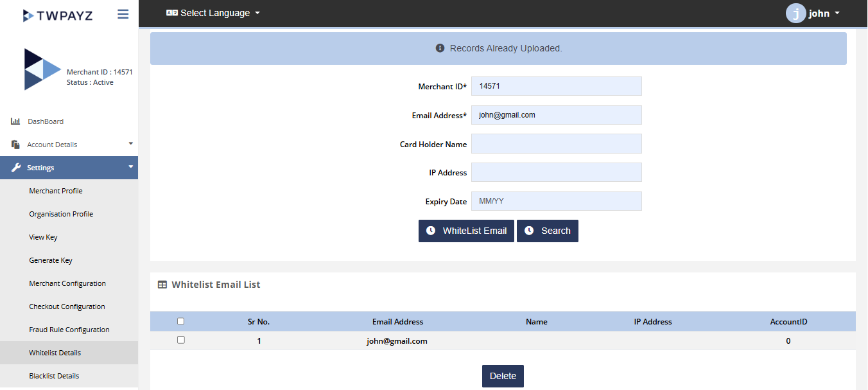Toggle the select-all checkbox in table header
868x390 pixels.
click(x=180, y=321)
